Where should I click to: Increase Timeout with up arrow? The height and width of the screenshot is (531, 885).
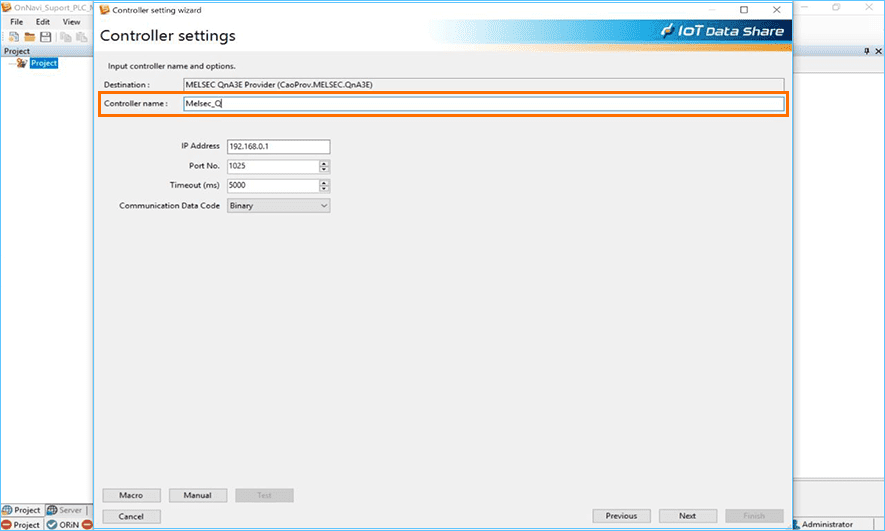[x=324, y=182]
